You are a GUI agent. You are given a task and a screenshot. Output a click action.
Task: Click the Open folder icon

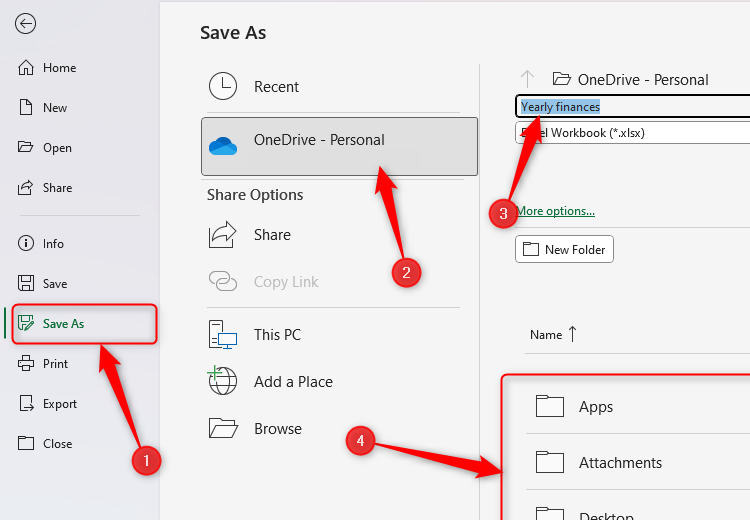(26, 148)
